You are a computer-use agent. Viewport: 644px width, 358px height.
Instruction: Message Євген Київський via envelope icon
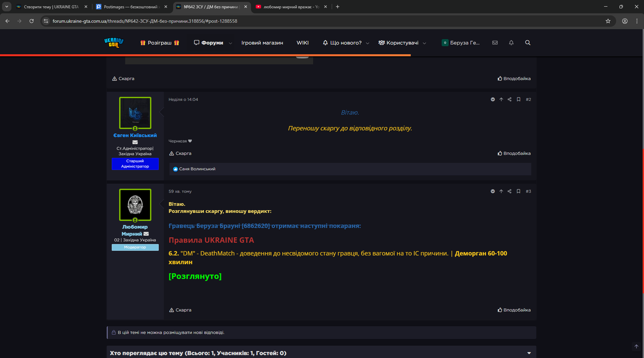coord(135,142)
